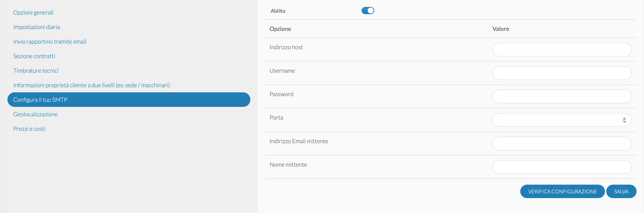Open Informazioni proprietà cliente a due livelli

coord(91,85)
